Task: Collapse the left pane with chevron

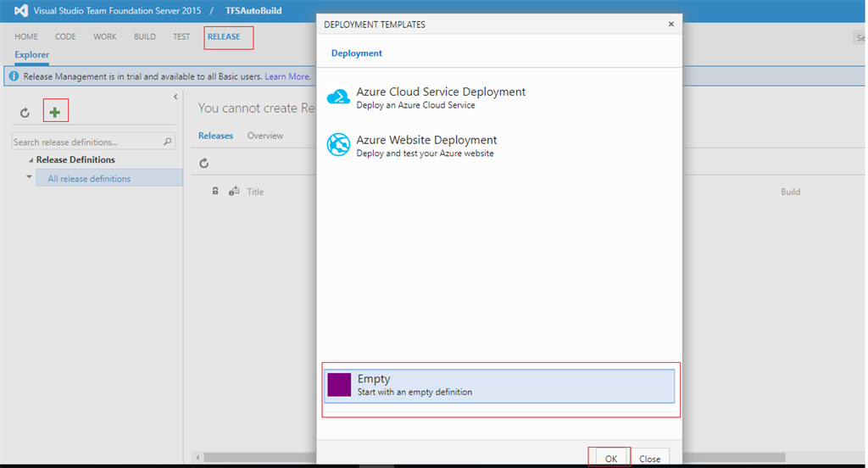Action: pyautogui.click(x=175, y=97)
